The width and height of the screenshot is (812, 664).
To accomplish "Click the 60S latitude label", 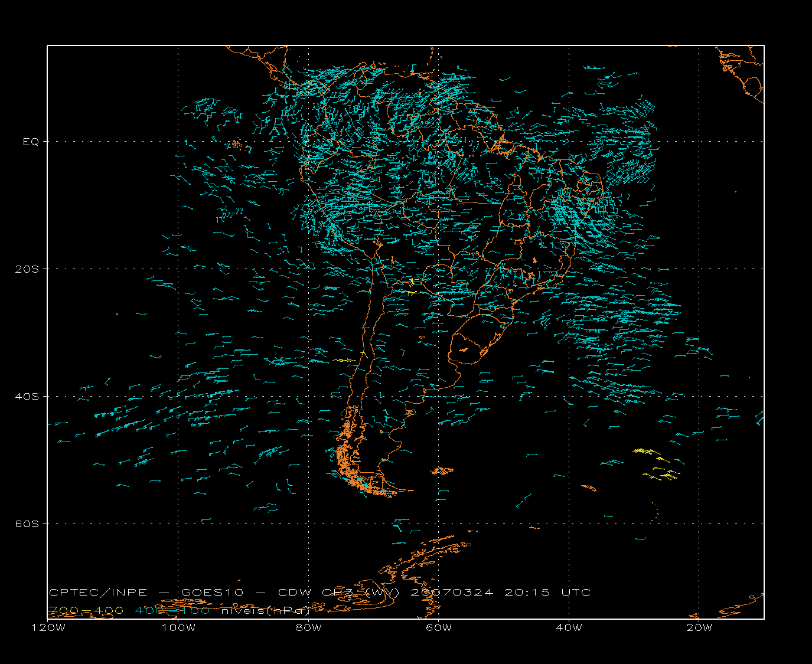I will tap(27, 524).
